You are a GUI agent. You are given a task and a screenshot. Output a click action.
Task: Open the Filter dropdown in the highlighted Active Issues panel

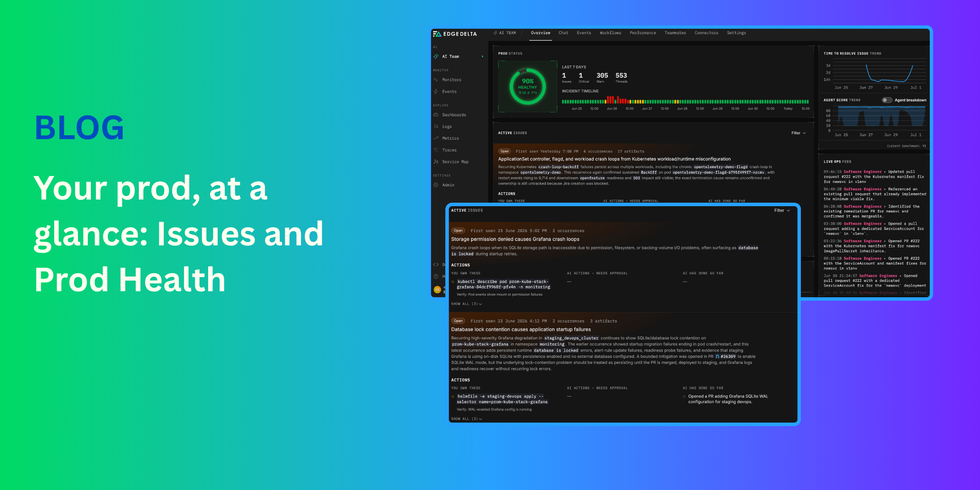click(782, 211)
